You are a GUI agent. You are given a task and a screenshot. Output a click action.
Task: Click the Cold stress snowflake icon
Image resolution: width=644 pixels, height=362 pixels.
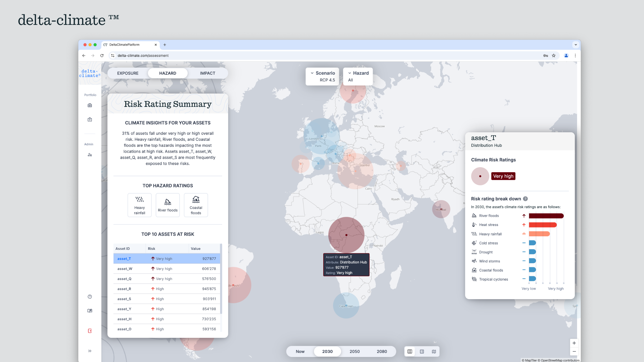click(x=474, y=243)
